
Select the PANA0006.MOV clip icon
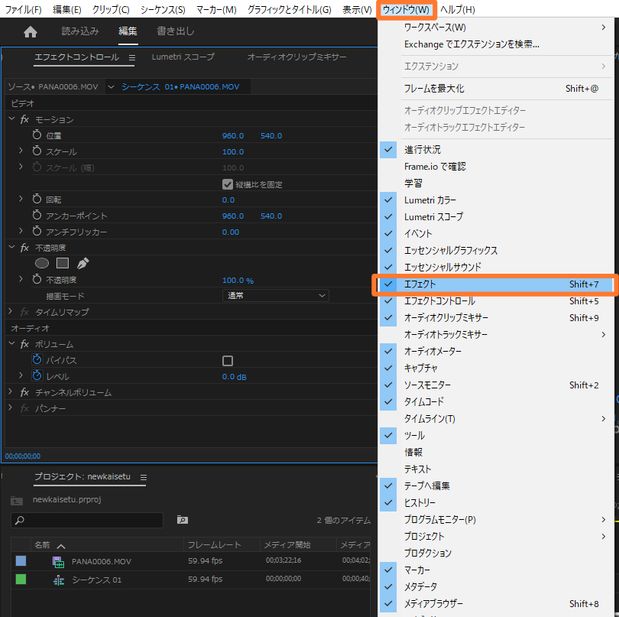coord(58,561)
